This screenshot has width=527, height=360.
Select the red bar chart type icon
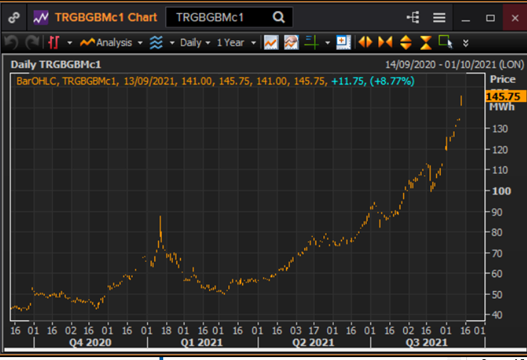click(x=54, y=43)
